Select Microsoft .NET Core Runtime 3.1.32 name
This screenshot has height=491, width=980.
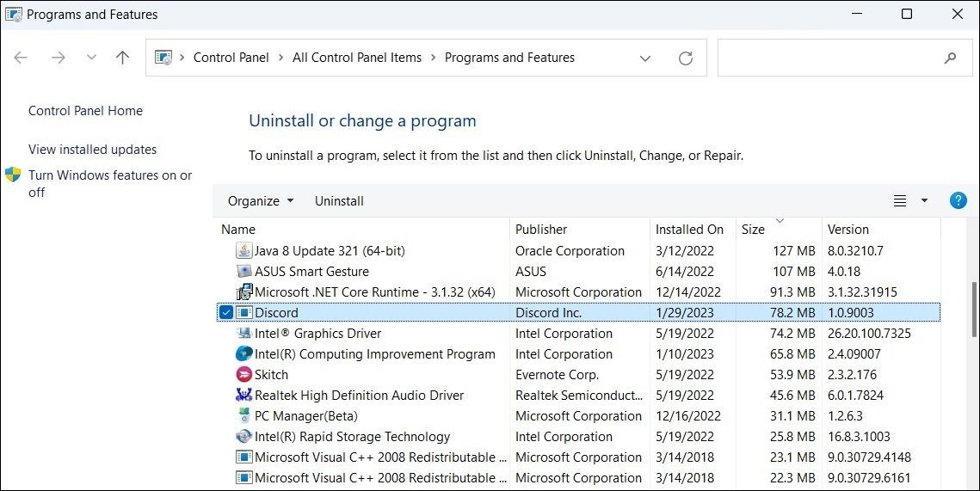pyautogui.click(x=375, y=292)
